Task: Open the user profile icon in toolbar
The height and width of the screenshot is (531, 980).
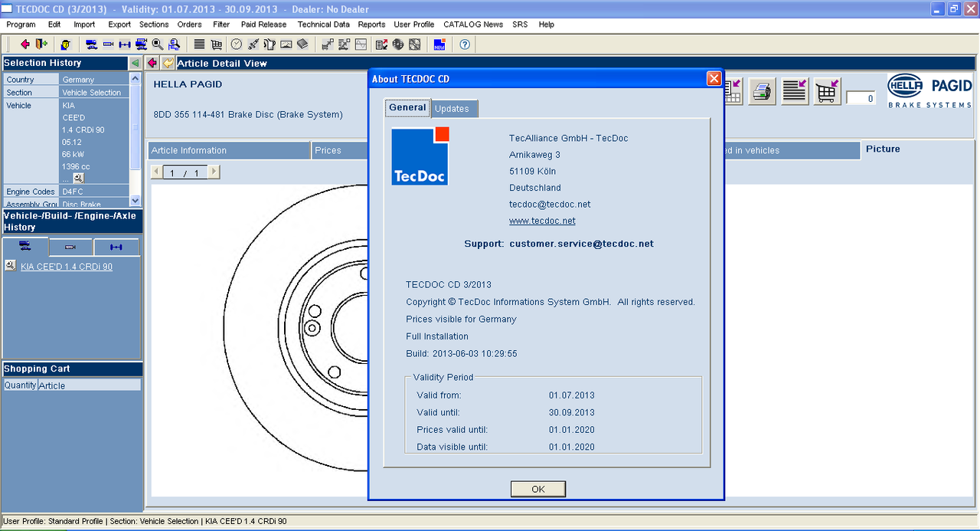Action: [x=66, y=44]
